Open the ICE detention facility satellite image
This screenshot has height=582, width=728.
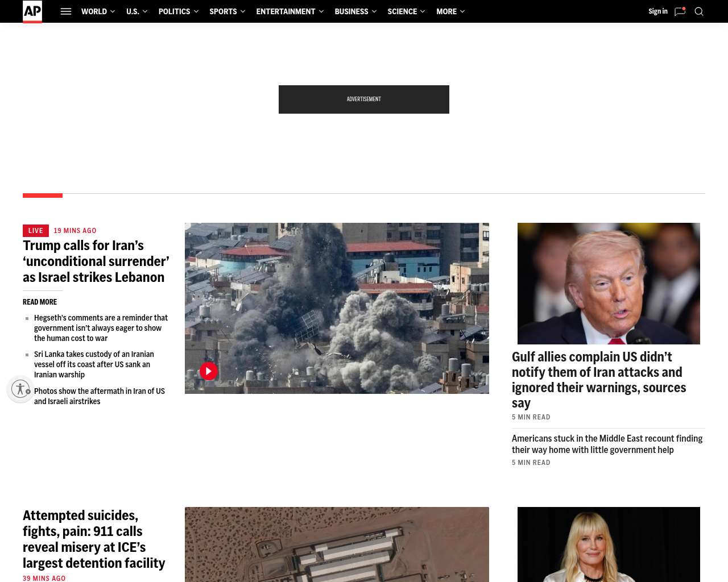point(337,544)
